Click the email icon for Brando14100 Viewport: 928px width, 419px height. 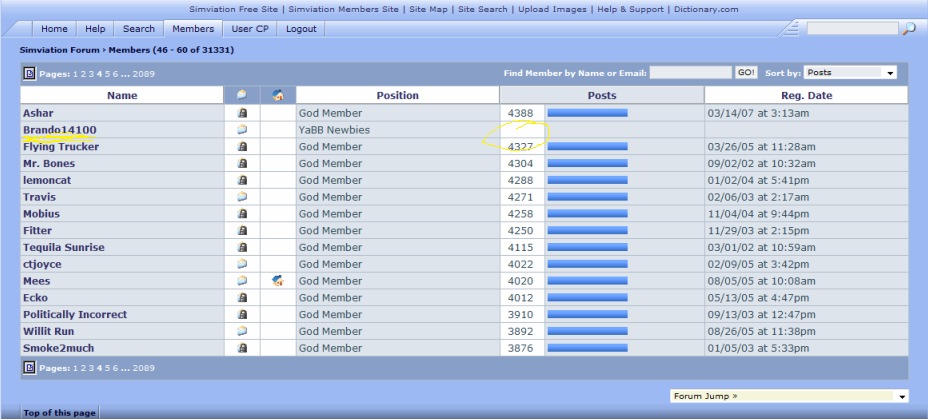(241, 130)
